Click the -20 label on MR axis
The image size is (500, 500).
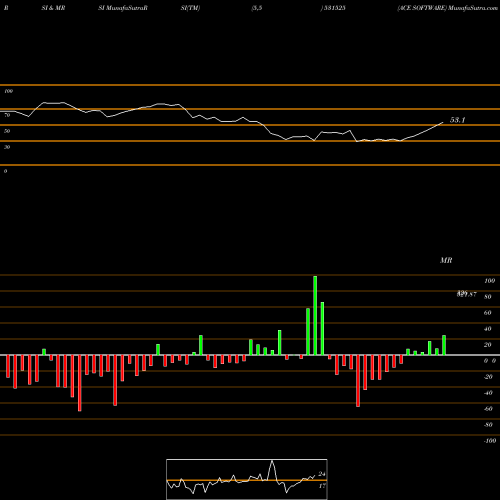tap(488, 377)
